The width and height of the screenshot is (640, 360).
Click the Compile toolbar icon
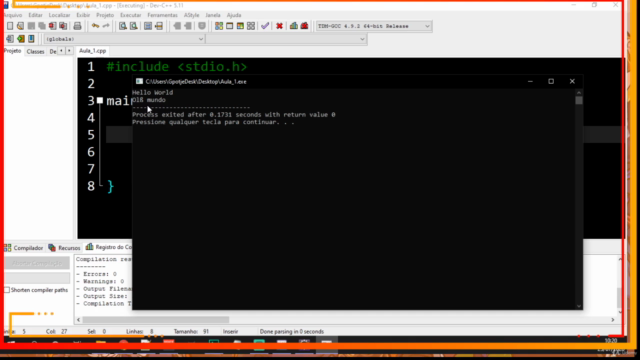[219, 26]
